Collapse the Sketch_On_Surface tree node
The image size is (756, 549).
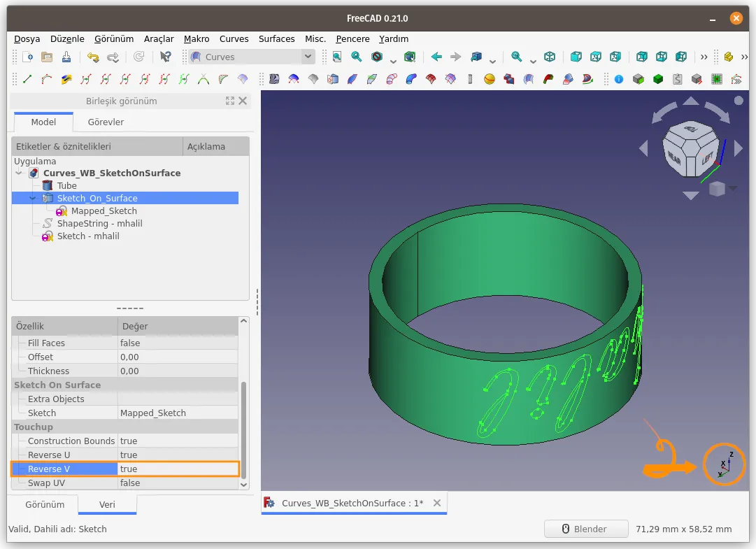click(x=32, y=198)
